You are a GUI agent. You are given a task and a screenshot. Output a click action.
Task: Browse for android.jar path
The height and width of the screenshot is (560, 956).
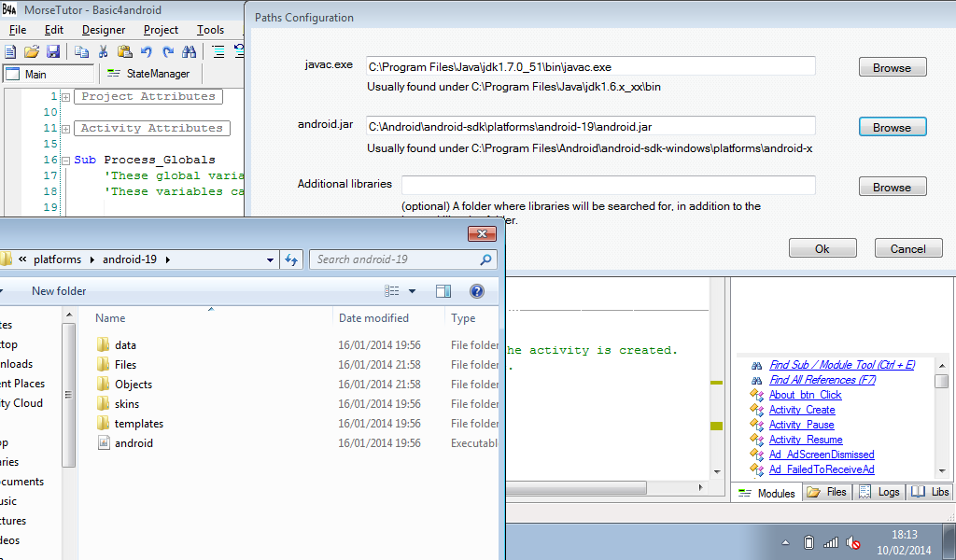[x=893, y=127]
